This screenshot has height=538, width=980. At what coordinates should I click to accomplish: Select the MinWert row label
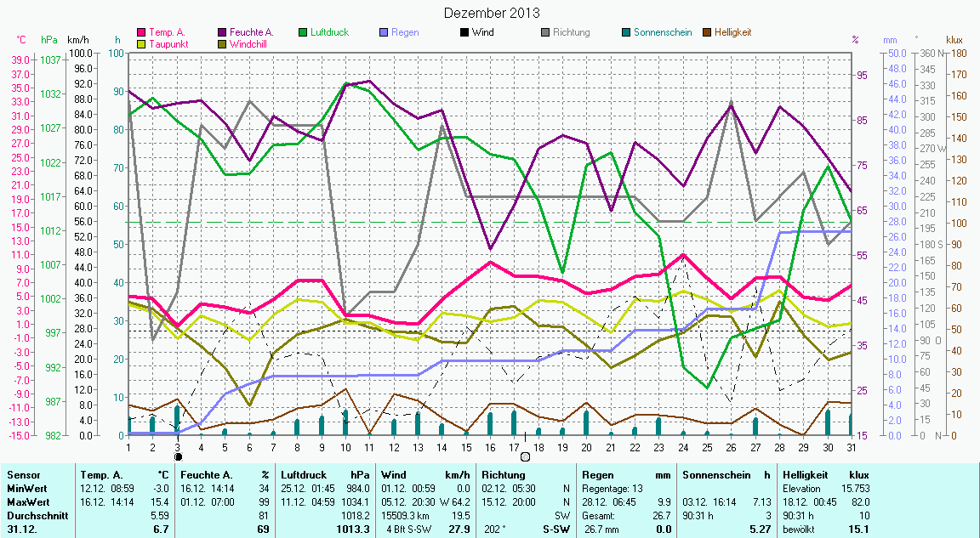tap(27, 489)
